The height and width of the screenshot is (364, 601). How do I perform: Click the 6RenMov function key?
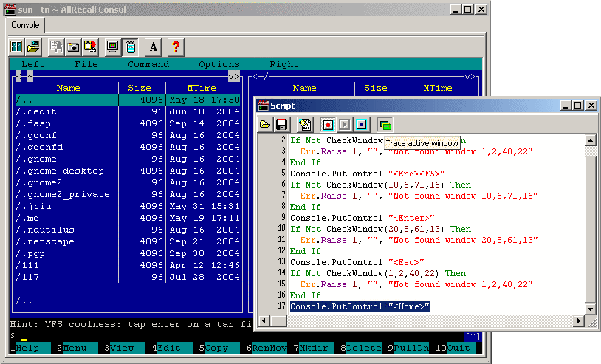pyautogui.click(x=267, y=348)
